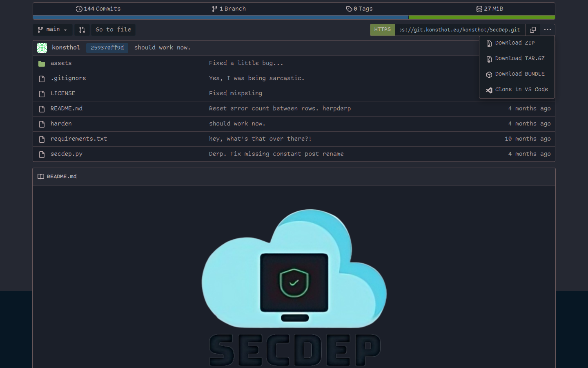Screen dimensions: 588x368
Task: Click the README.md book icon
Action: click(x=41, y=177)
